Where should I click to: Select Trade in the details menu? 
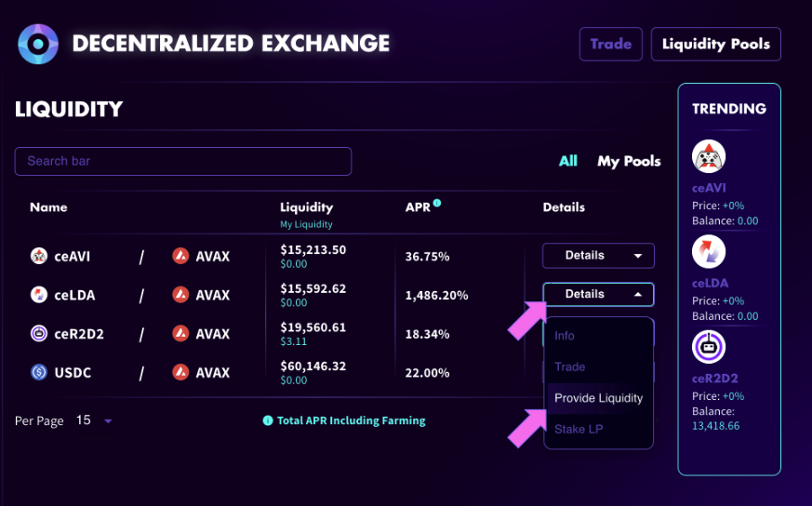[x=569, y=366]
